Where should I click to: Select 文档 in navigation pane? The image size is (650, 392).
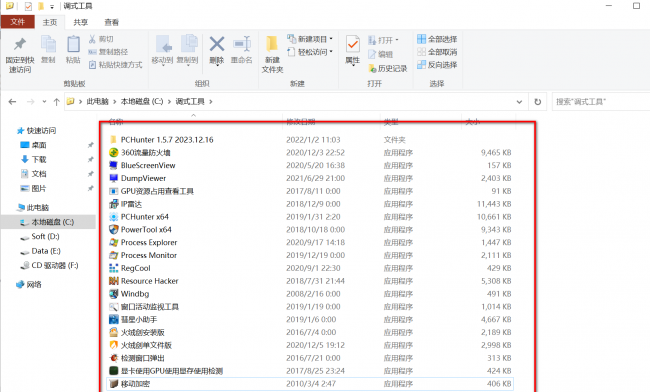pos(34,174)
